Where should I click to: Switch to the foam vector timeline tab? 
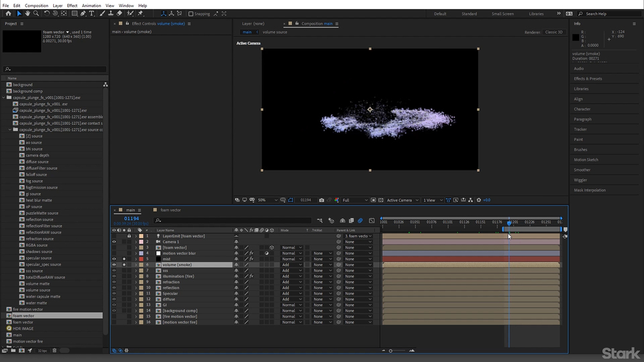pos(170,210)
